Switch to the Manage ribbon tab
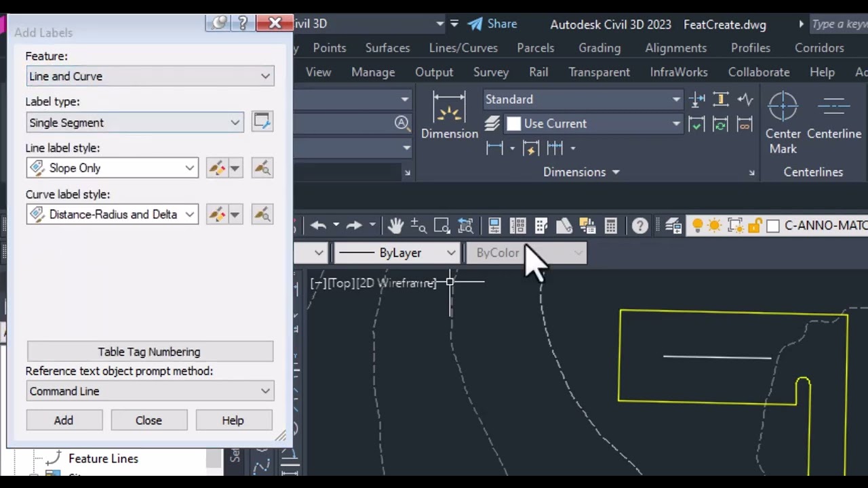Screen dimensions: 868x488 pyautogui.click(x=373, y=72)
